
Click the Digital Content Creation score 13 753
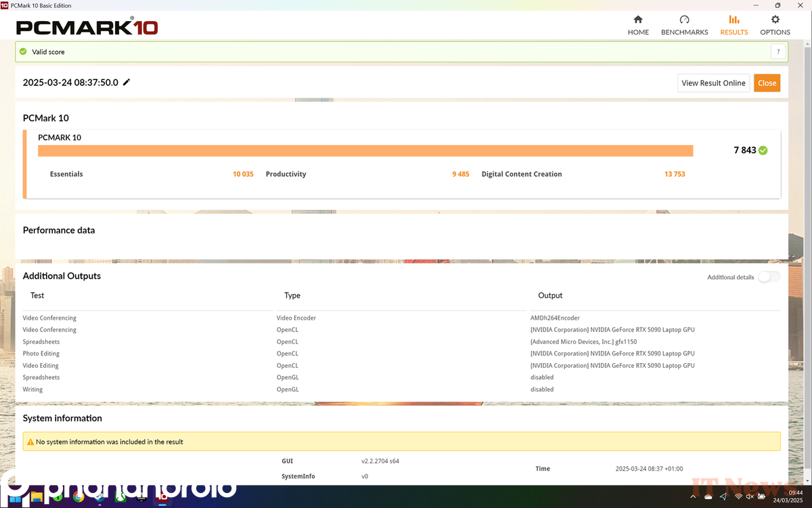[x=675, y=174]
